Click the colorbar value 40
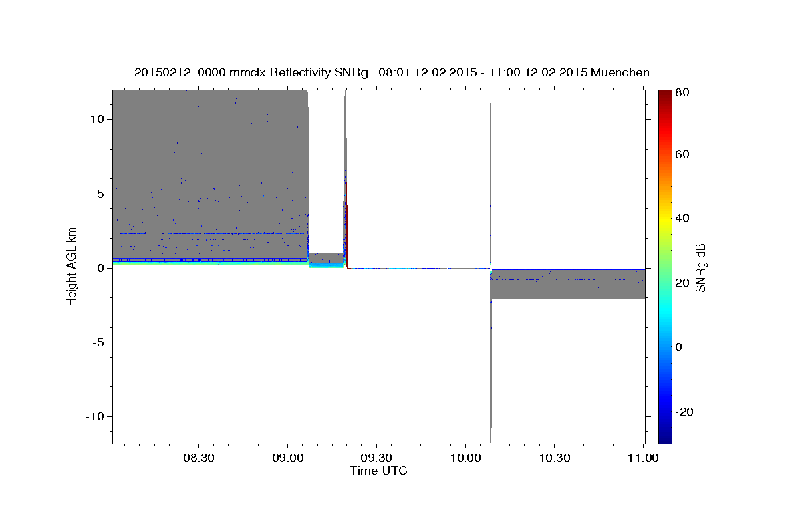The image size is (798, 532). pyautogui.click(x=682, y=218)
